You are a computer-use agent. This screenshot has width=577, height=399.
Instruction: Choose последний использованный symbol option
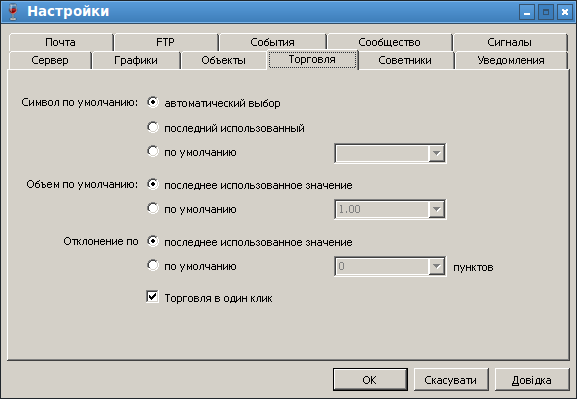coord(153,127)
